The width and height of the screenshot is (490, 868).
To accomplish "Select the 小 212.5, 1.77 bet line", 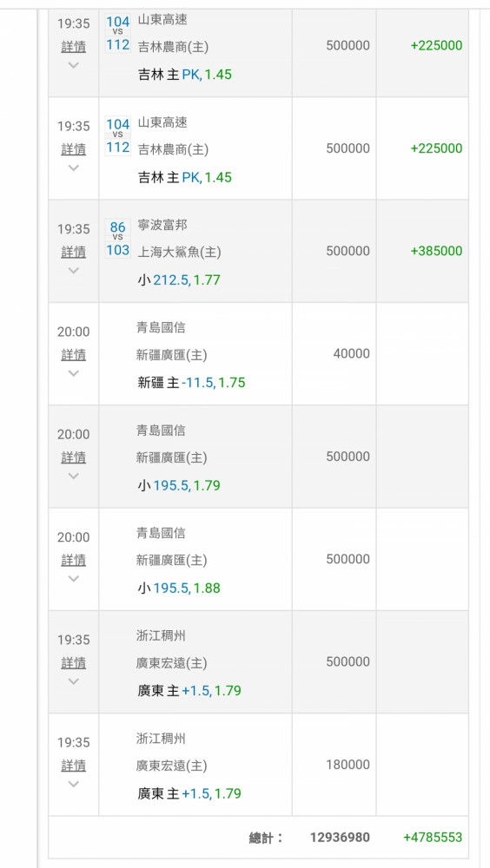I will (179, 280).
